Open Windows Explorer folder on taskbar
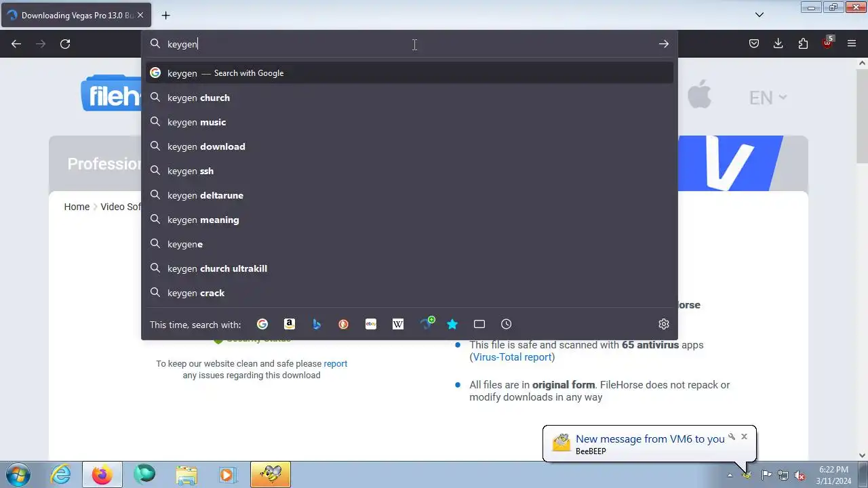Viewport: 868px width, 488px height. (186, 474)
